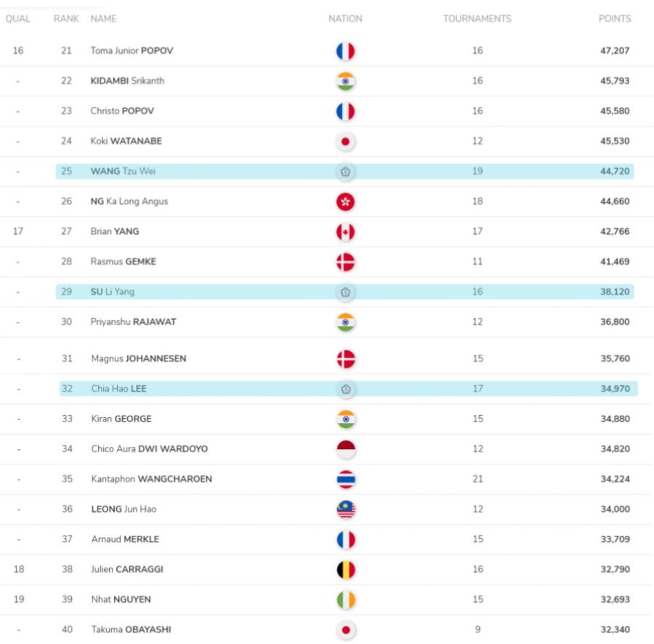Open Magnus Johannesen profile
The width and height of the screenshot is (654, 644).
tap(138, 359)
